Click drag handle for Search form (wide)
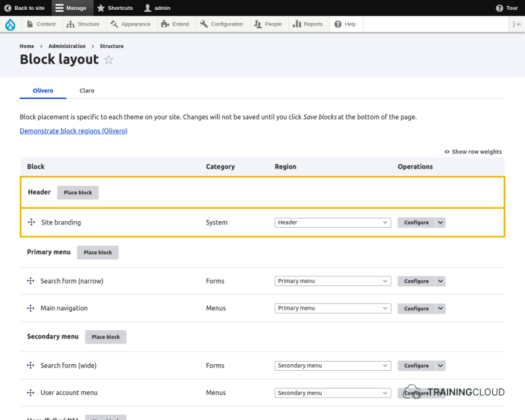The width and height of the screenshot is (525, 420). 30,366
